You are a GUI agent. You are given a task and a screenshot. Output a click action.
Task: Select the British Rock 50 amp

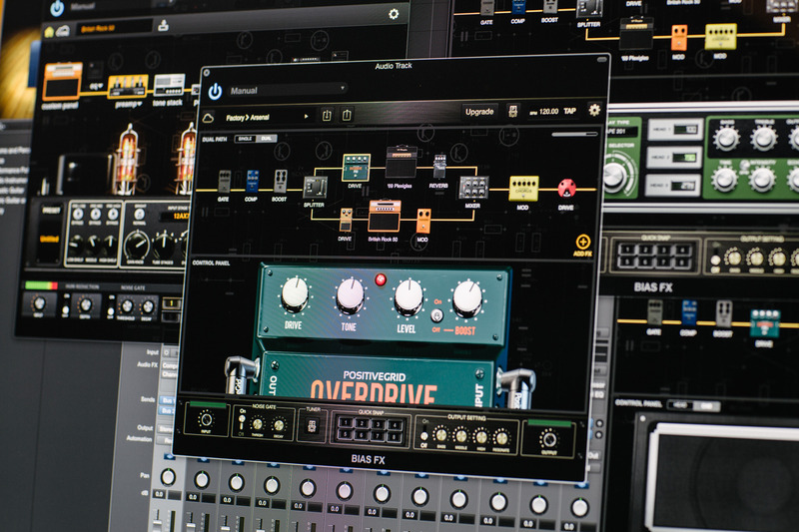(x=385, y=217)
